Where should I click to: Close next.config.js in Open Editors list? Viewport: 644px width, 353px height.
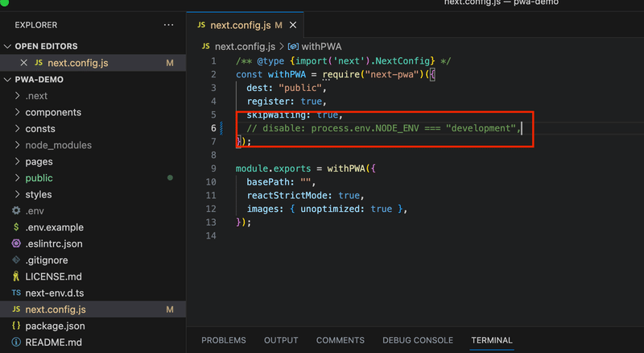[x=24, y=63]
